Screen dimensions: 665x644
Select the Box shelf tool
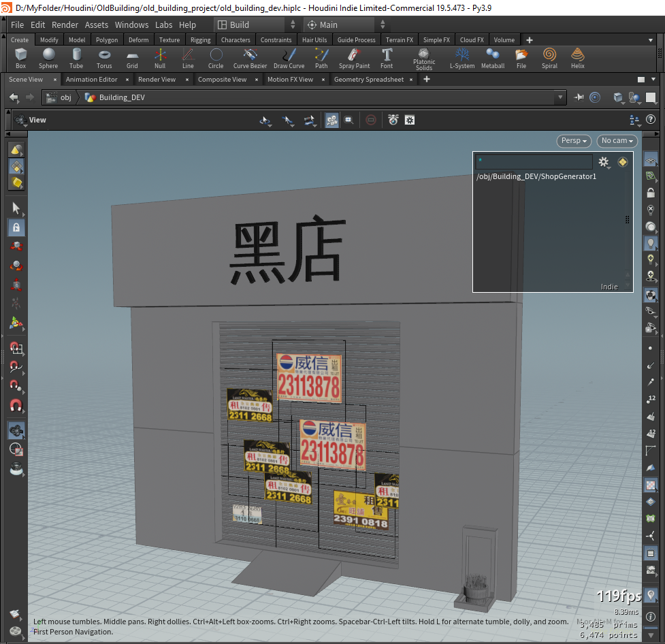(x=20, y=57)
